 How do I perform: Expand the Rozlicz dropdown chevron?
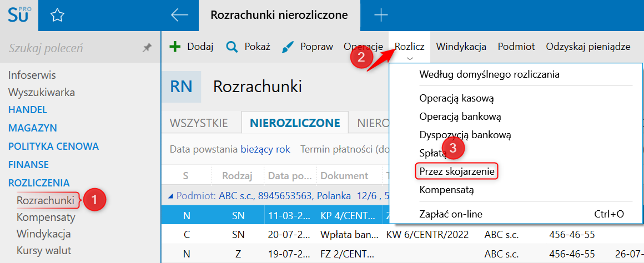click(x=410, y=58)
